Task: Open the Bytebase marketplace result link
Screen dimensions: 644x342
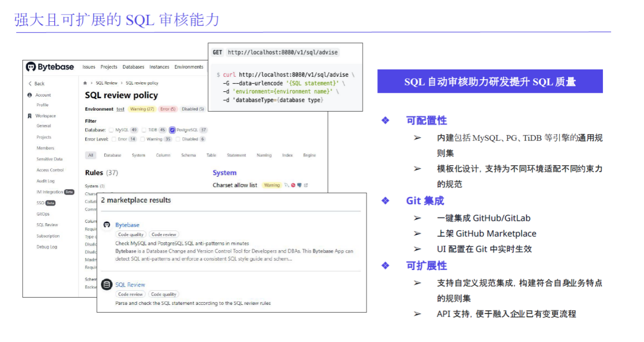Action: (x=127, y=225)
